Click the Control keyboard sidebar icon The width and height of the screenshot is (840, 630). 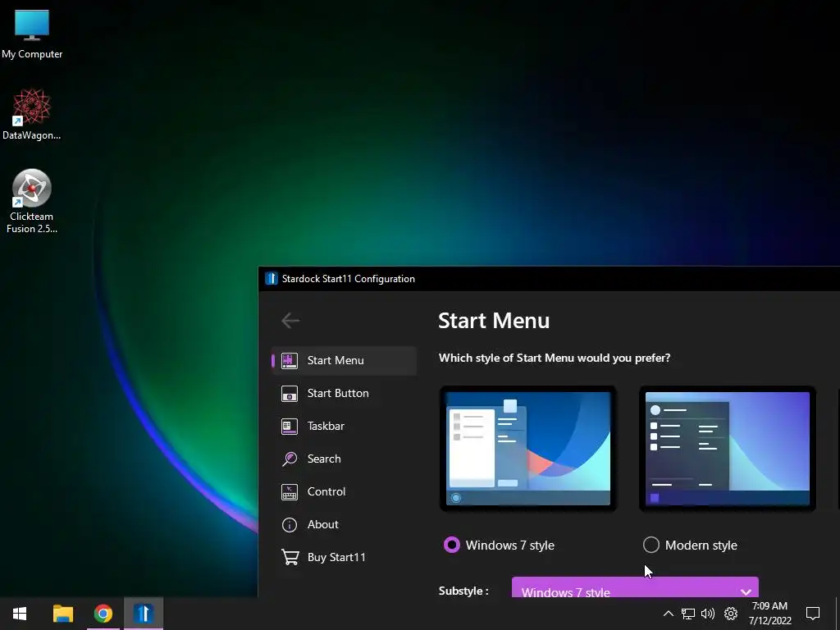(x=290, y=492)
